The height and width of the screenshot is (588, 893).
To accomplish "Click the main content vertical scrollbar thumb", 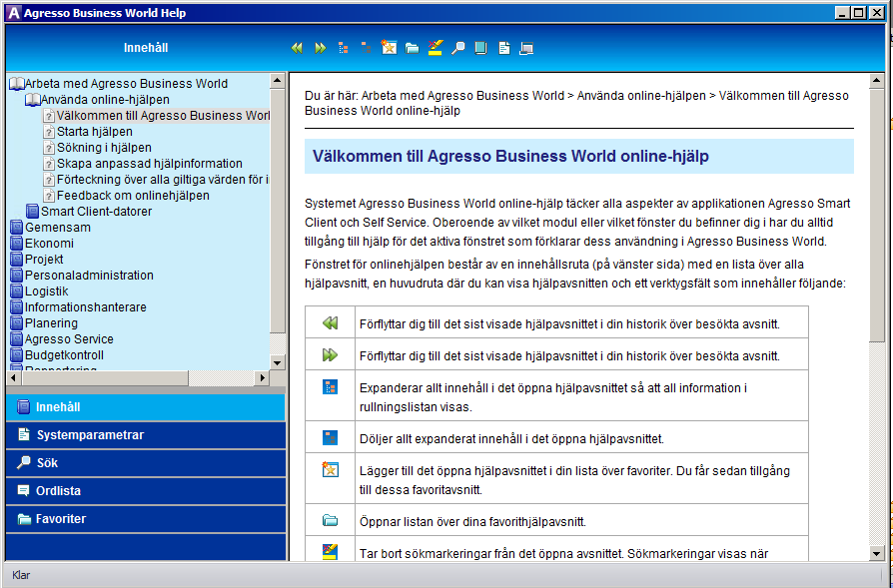I will tap(877, 215).
